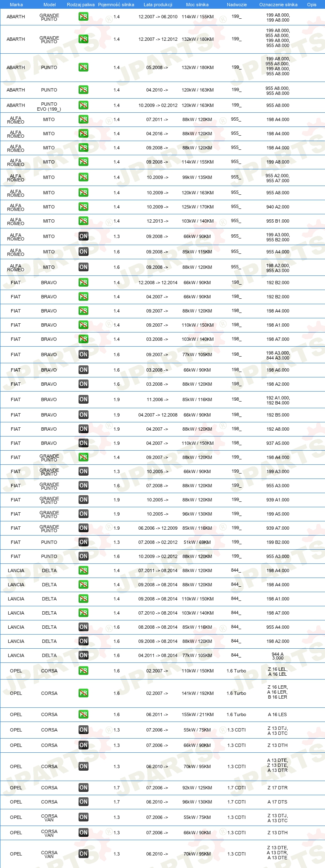Click diesel ON icon in Opel Corsa Z 17 DTR row
This screenshot has height=868, width=325.
click(x=84, y=788)
